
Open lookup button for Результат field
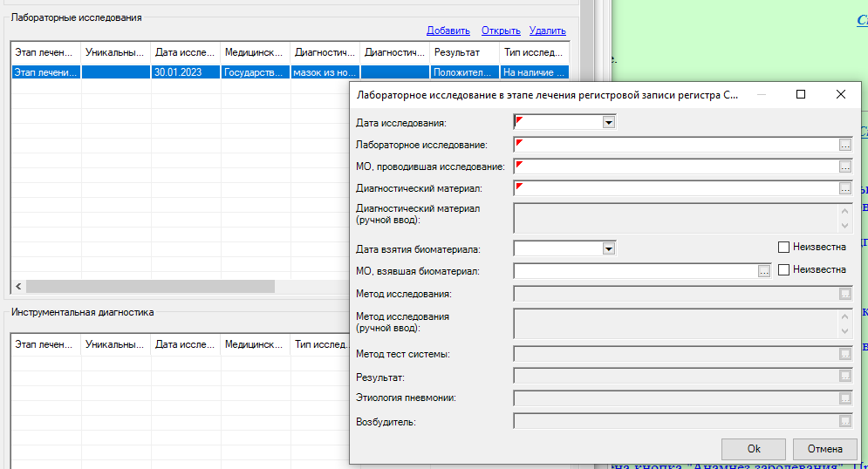click(844, 376)
